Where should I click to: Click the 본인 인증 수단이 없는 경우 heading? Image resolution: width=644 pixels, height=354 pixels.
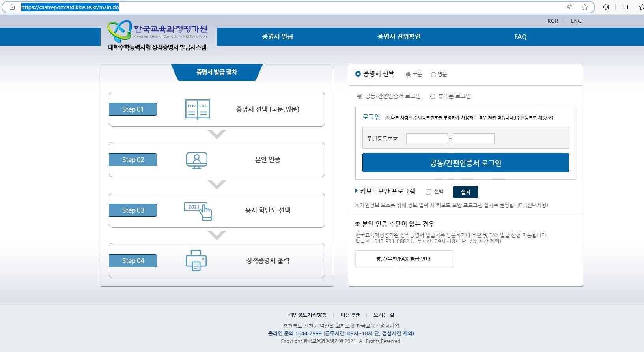[x=395, y=224]
